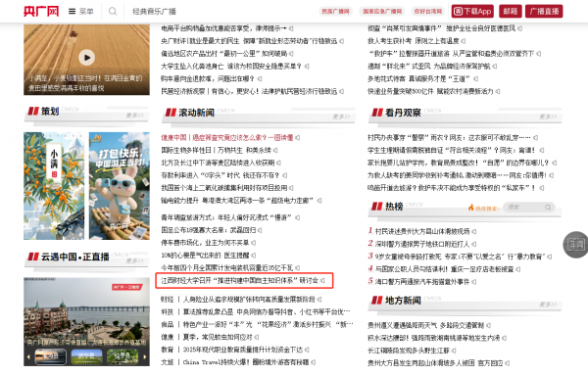Open the 打包快乐 中国游正当时 poster

[120, 186]
